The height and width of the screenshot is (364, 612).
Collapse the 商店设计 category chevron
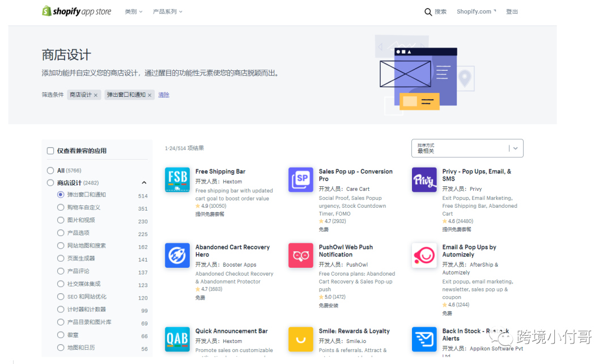(x=144, y=183)
